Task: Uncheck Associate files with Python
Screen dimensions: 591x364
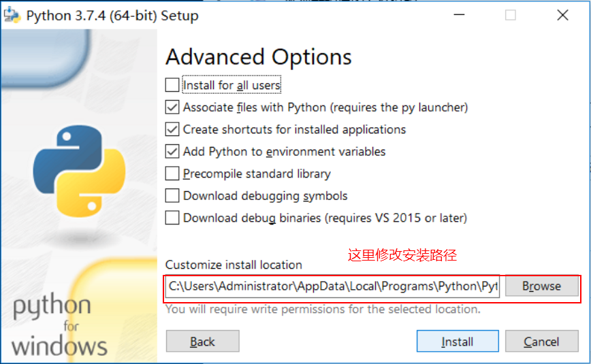Action: tap(173, 107)
